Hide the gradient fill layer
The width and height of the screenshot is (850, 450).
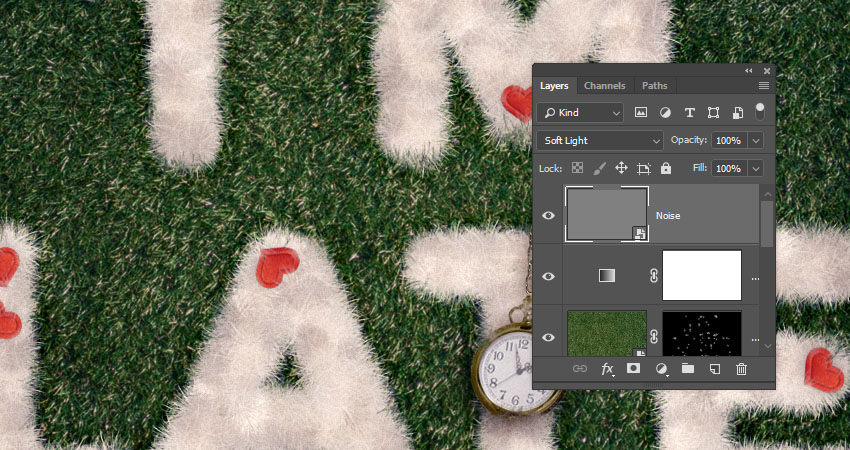coord(549,276)
